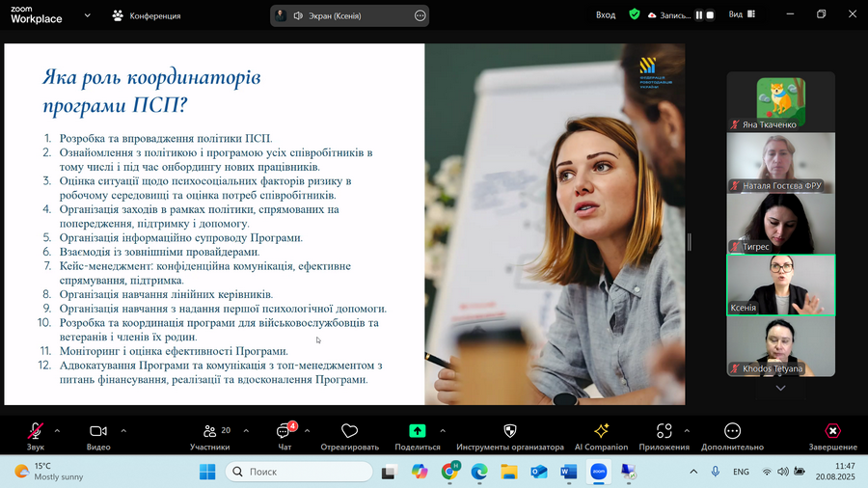Select Наталя Гостєва ФРУ video thumbnail
The height and width of the screenshot is (488, 868).
[x=780, y=162]
